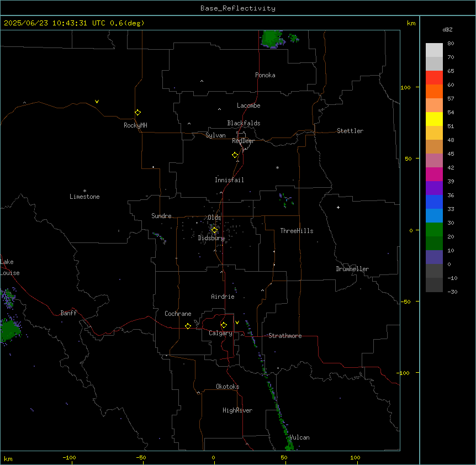
Task: Pick the yellow diamond between Olds and Didsbury
Action: [214, 230]
